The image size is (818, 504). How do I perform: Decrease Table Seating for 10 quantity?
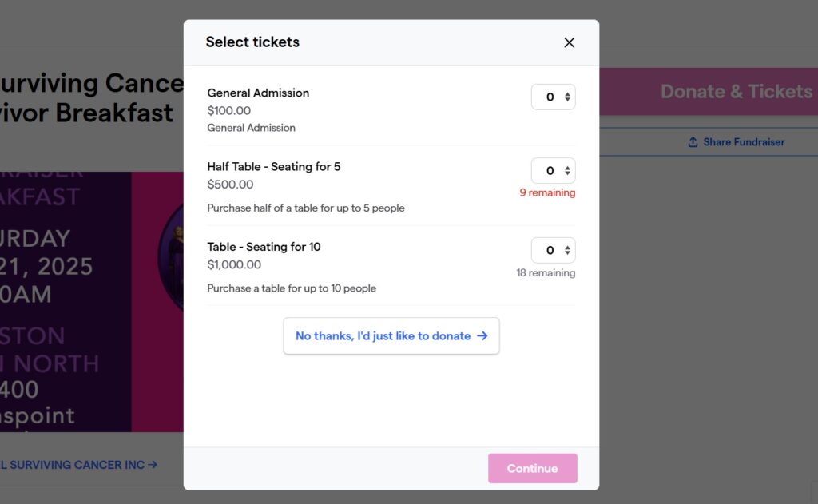tap(568, 254)
